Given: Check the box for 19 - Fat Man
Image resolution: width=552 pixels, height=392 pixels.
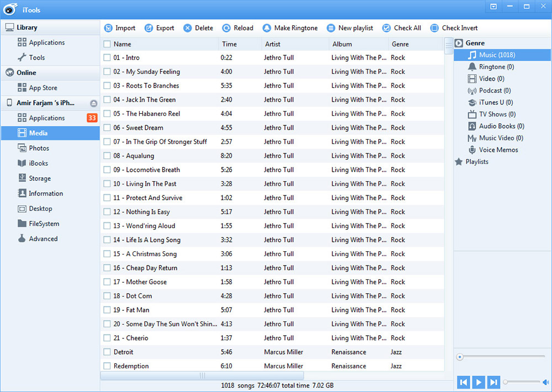Looking at the screenshot, I should [107, 310].
